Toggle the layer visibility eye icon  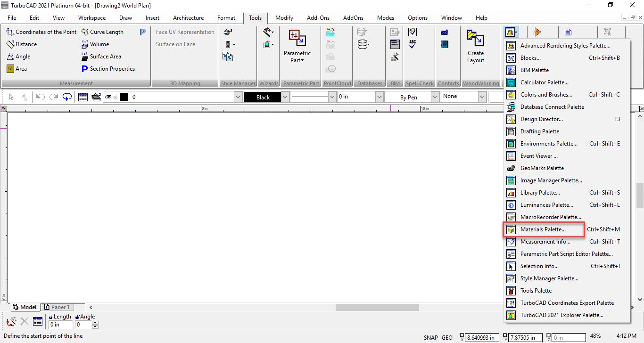point(108,97)
